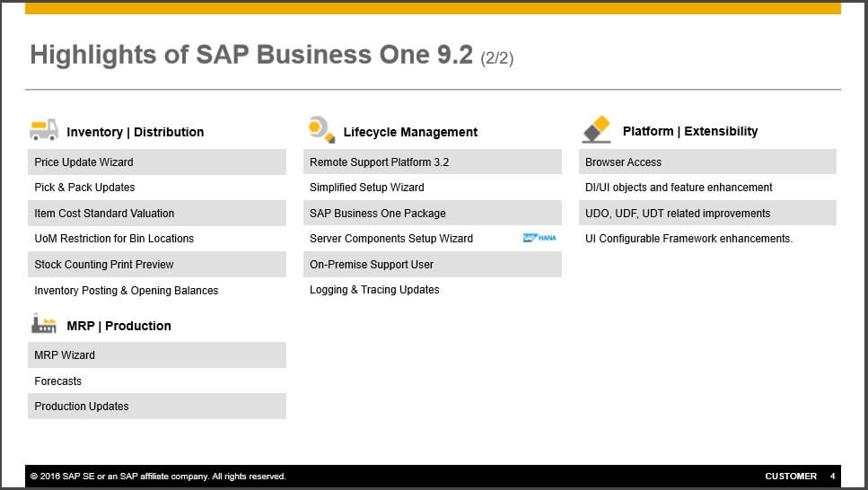
Task: Click the CUSTOMER label in footer
Action: [x=791, y=477]
